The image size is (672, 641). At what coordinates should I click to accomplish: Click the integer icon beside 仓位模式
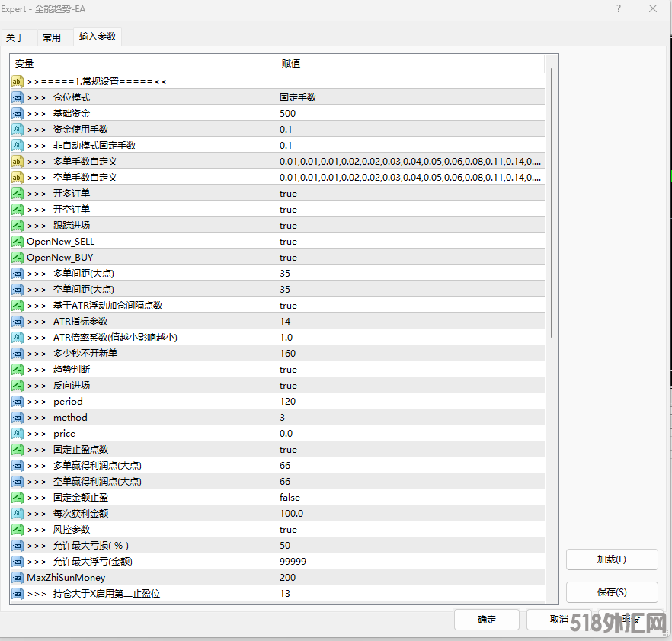(x=17, y=98)
